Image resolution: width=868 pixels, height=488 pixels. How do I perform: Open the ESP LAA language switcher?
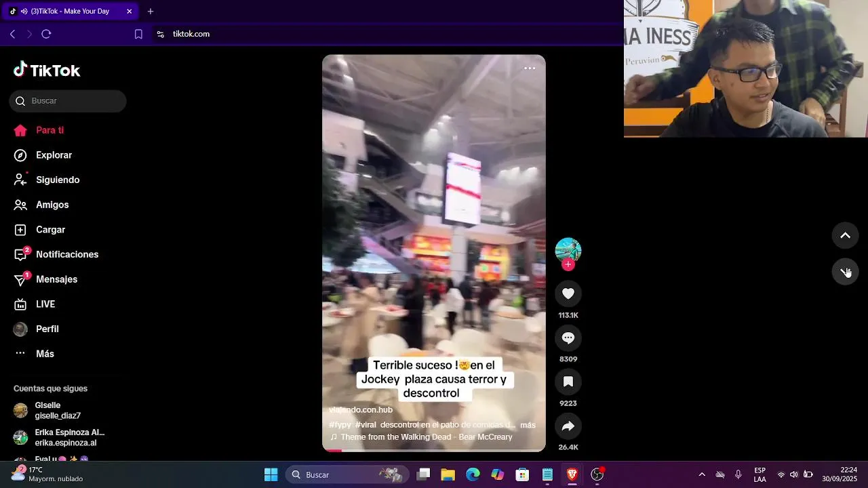point(760,474)
